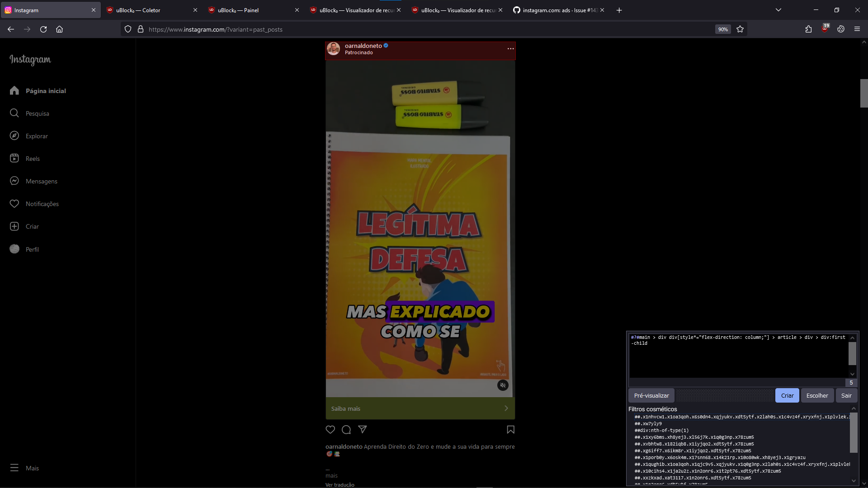Click the picker specificity slider strip
This screenshot has width=868, height=488.
coord(725,395)
